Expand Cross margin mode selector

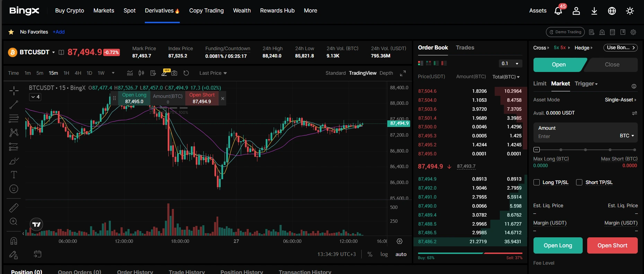coord(541,48)
